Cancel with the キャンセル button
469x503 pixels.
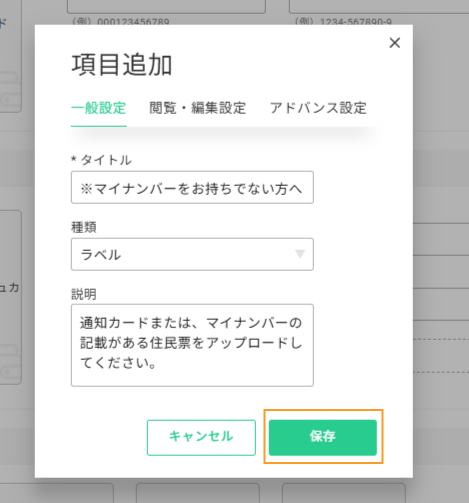[201, 437]
